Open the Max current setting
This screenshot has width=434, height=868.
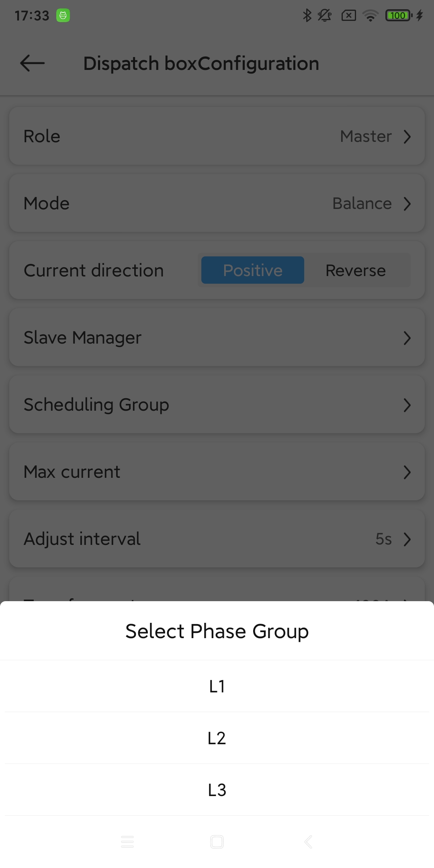pyautogui.click(x=217, y=472)
